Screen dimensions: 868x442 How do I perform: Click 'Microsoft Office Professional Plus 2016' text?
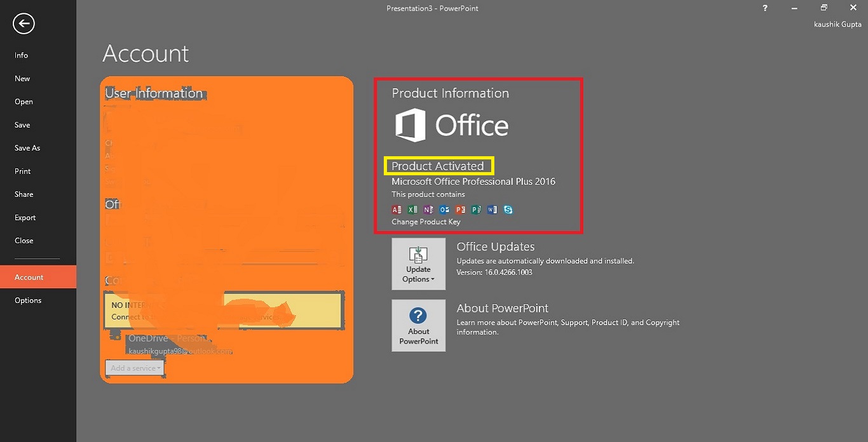(x=473, y=182)
